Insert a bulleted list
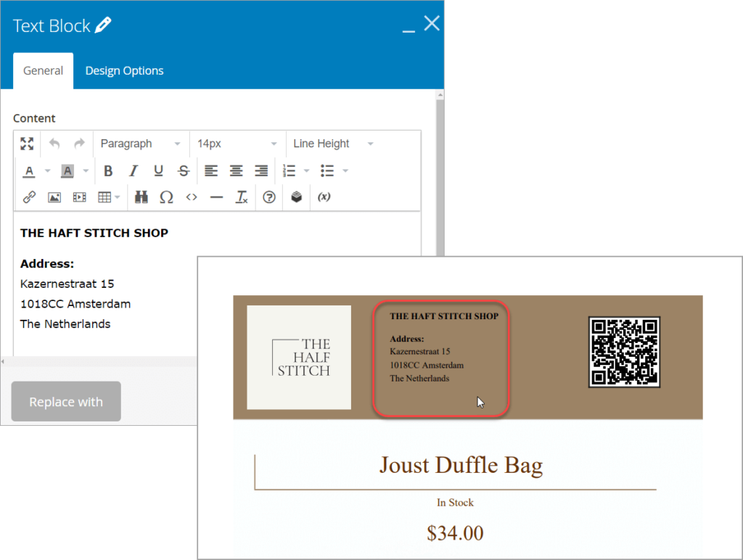Image resolution: width=743 pixels, height=560 pixels. [x=327, y=171]
